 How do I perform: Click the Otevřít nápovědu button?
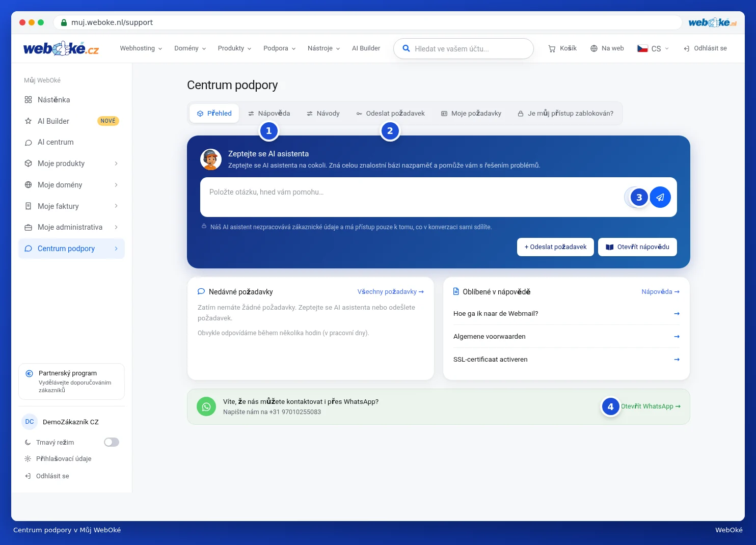click(x=637, y=247)
